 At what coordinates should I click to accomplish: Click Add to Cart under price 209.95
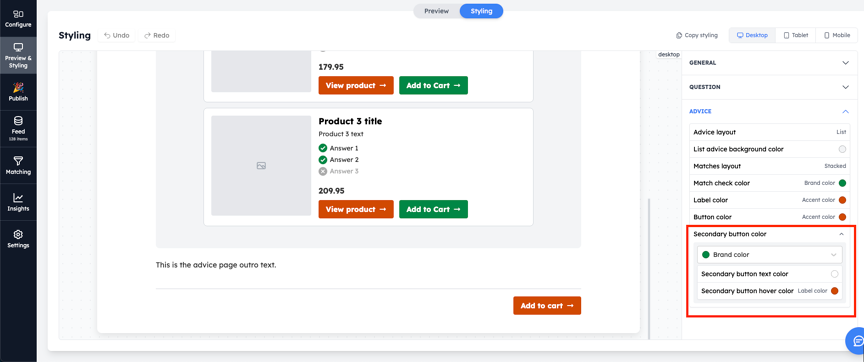[433, 209]
